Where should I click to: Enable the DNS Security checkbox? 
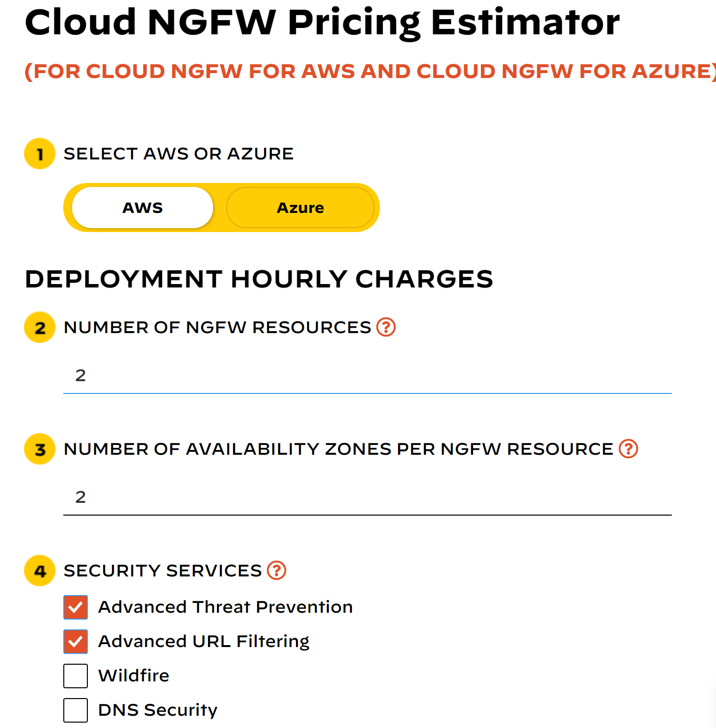click(76, 710)
